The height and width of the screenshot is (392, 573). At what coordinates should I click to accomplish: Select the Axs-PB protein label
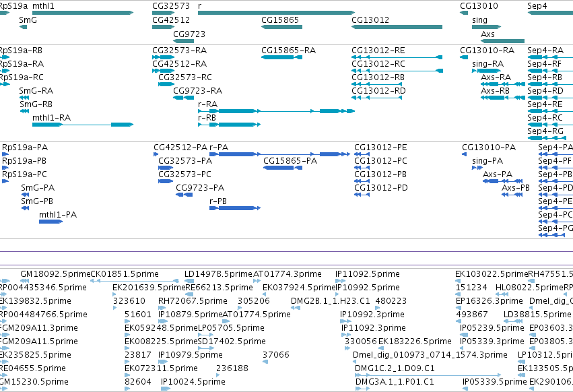click(x=516, y=188)
